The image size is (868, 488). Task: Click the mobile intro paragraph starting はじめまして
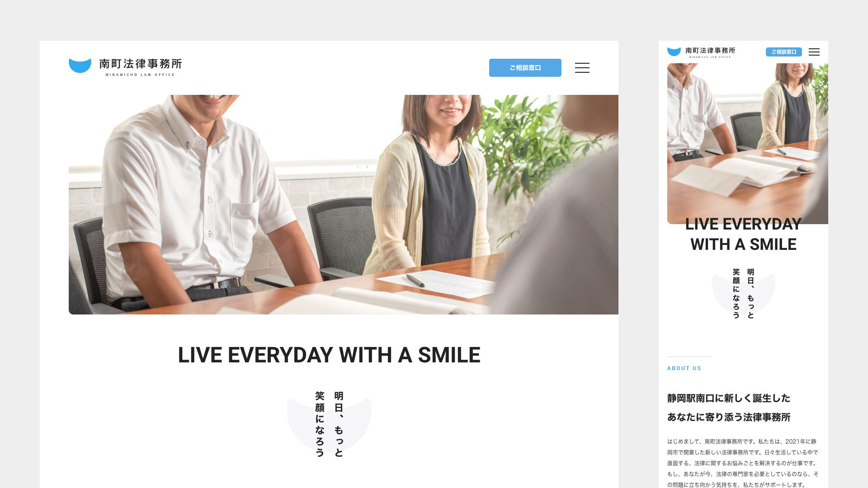[743, 463]
